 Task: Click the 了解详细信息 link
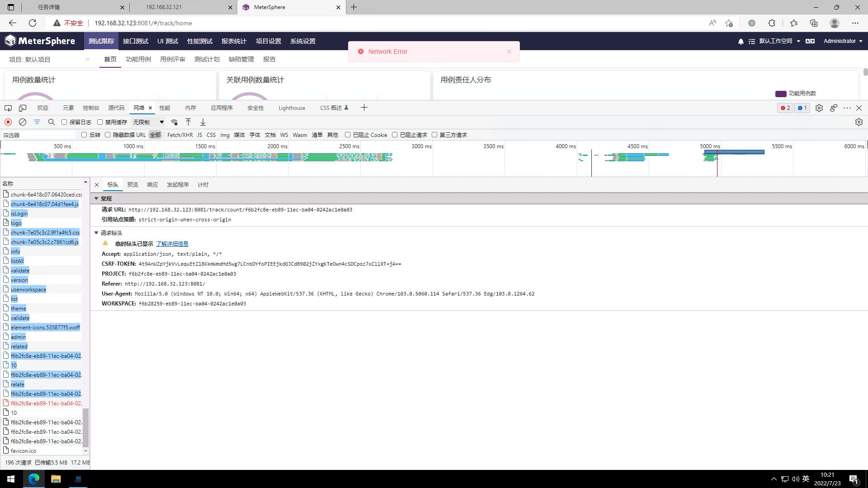pyautogui.click(x=172, y=244)
